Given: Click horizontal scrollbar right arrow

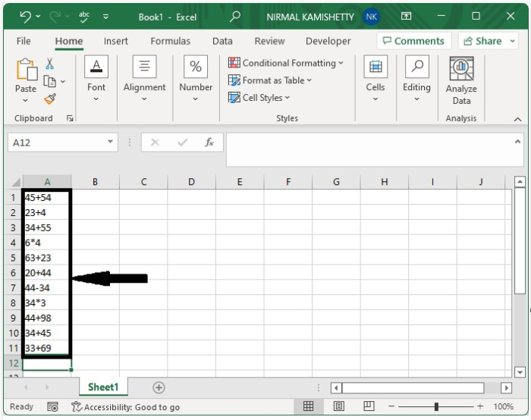Looking at the screenshot, I should 506,387.
